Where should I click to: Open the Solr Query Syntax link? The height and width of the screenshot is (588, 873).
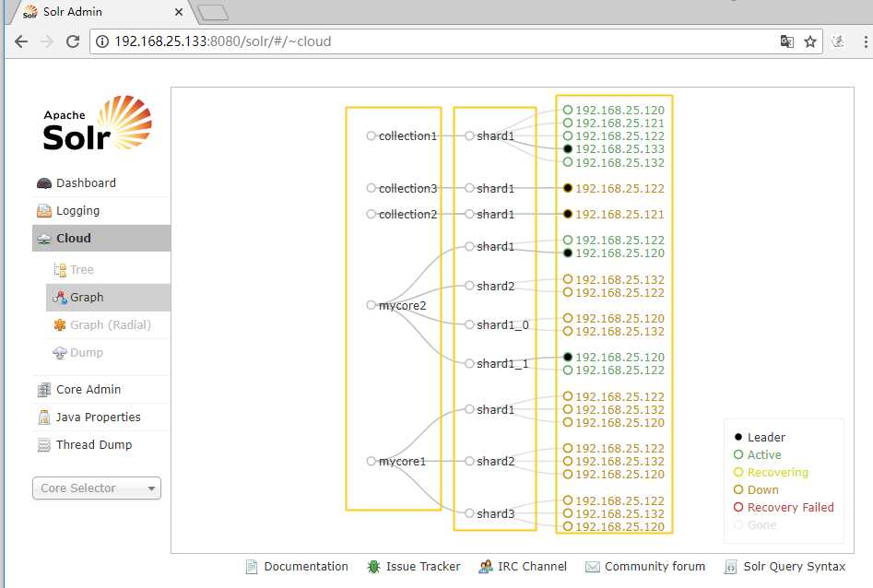tap(795, 567)
